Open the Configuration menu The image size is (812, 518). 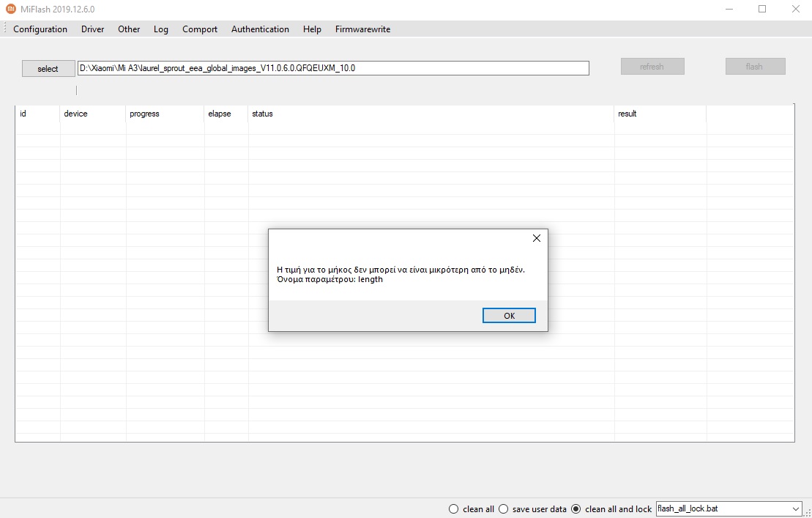[40, 29]
